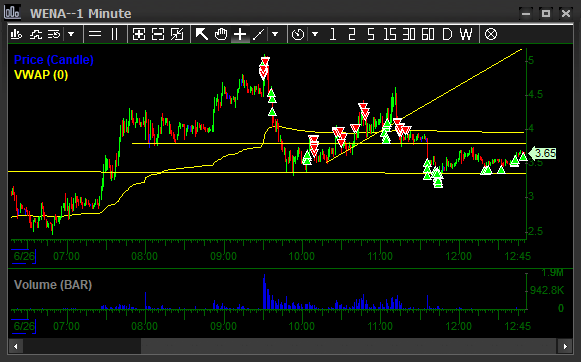This screenshot has height=362, width=581.
Task: Click the 4.5 price axis label
Action: click(x=535, y=94)
